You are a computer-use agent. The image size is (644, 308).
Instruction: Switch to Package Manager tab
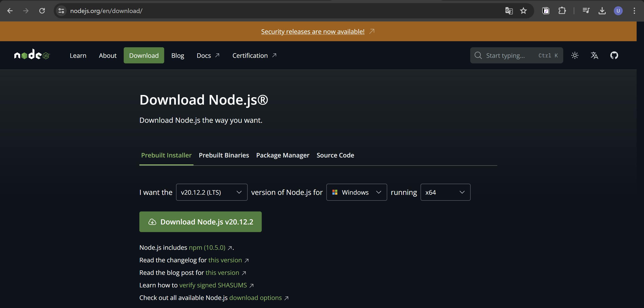tap(283, 155)
